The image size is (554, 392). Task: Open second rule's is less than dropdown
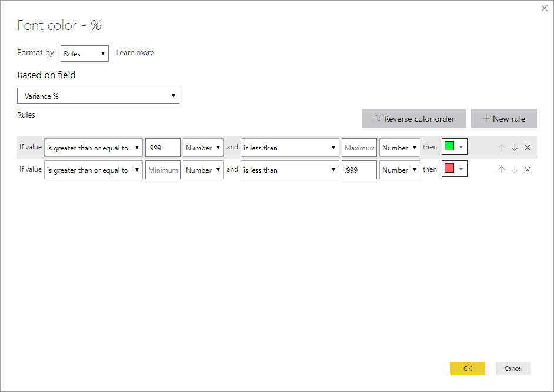coord(290,170)
